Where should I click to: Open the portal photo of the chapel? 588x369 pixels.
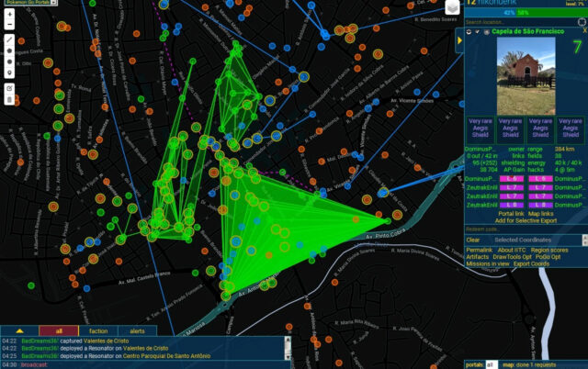click(526, 76)
